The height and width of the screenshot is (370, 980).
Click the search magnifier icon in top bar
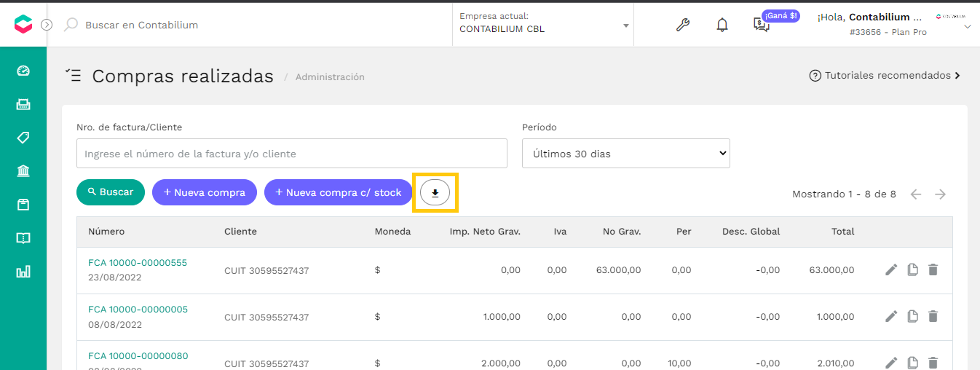tap(71, 25)
